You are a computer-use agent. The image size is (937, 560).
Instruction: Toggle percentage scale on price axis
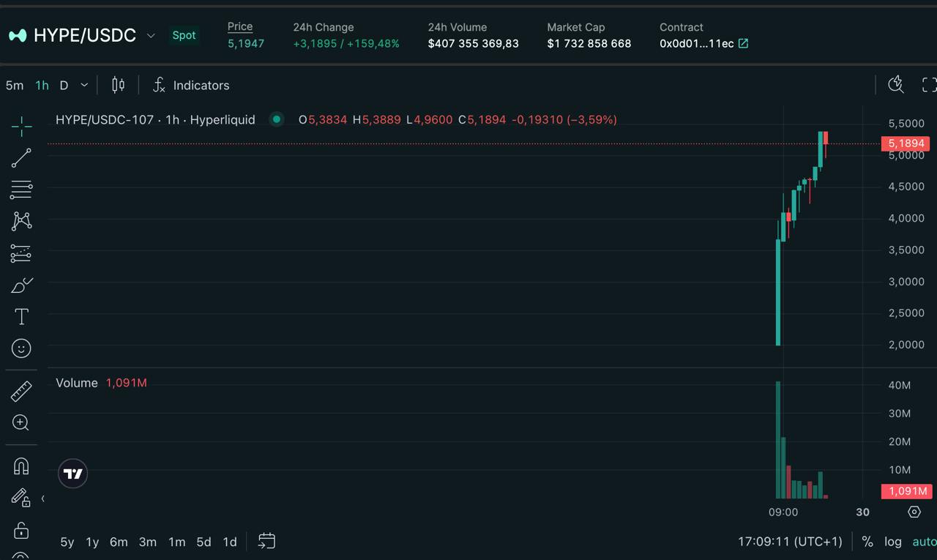pos(867,542)
